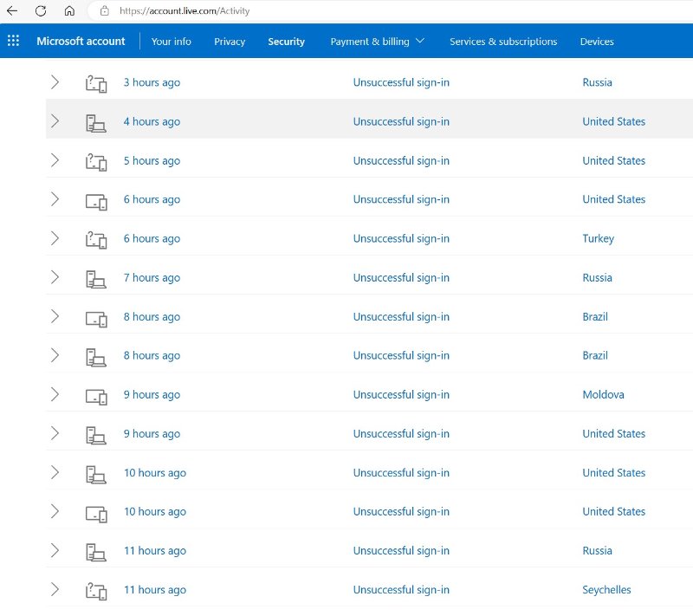The height and width of the screenshot is (616, 693).
Task: Click 'Unsuccessful sign-in' in the Moldova row
Action: coord(401,394)
